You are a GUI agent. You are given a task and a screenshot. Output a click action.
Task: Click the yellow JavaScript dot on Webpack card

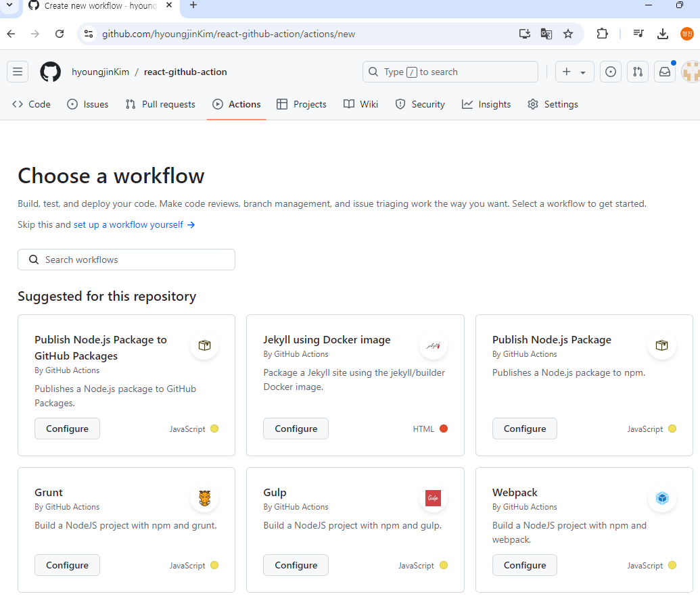pos(672,565)
